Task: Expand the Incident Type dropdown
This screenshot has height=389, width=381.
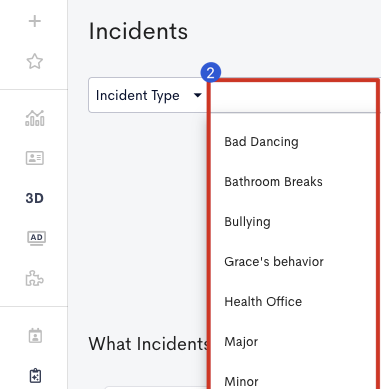Action: (x=148, y=95)
